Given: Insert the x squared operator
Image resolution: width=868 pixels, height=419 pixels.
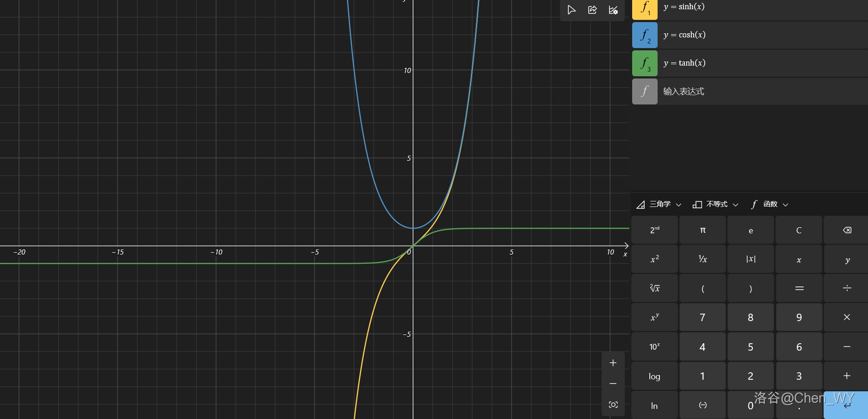Looking at the screenshot, I should 654,259.
